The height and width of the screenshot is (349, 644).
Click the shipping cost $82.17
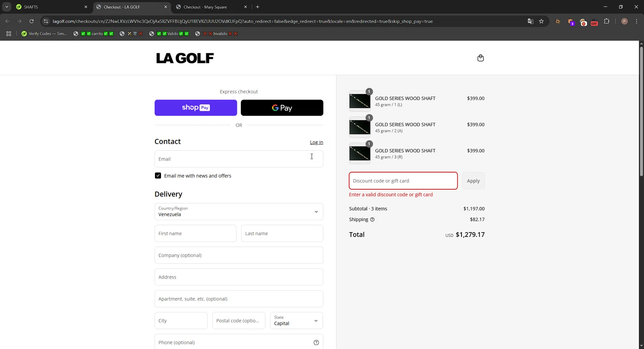477,219
